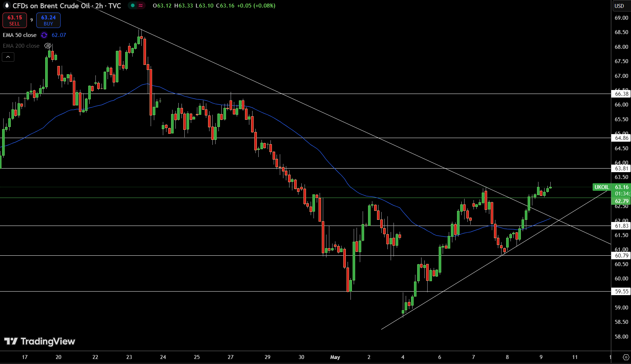This screenshot has width=631, height=364.
Task: Click the high price H63.33 in header
Action: click(184, 6)
